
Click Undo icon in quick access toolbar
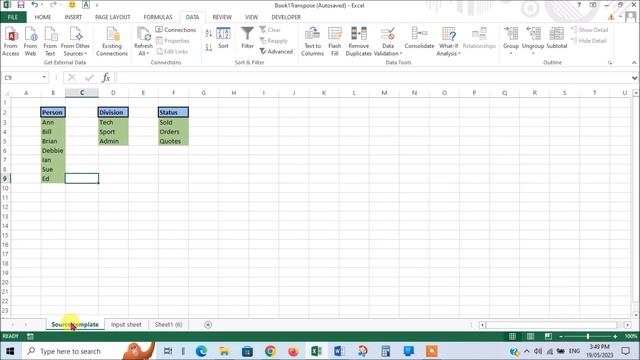point(35,5)
